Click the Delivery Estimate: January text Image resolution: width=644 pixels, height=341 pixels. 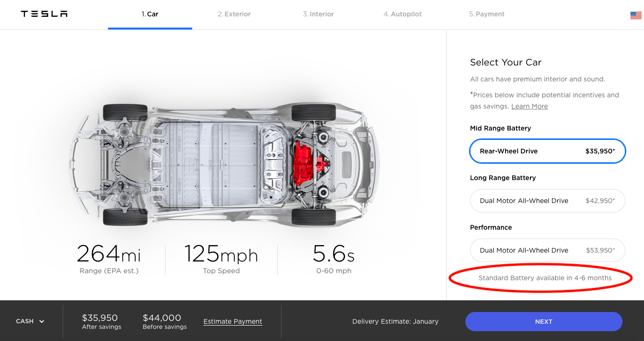point(395,321)
